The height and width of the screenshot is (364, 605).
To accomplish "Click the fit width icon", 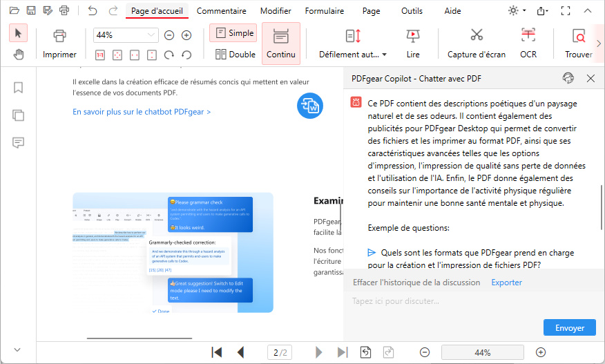I will [134, 55].
